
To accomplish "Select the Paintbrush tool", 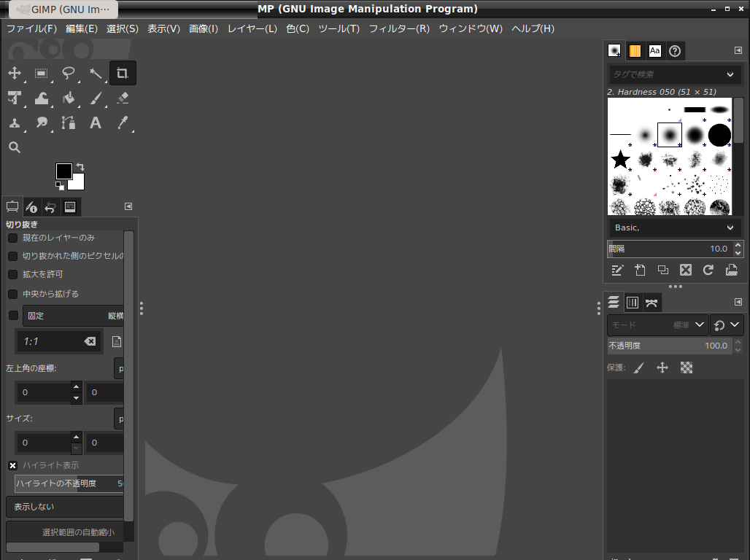I will (96, 98).
